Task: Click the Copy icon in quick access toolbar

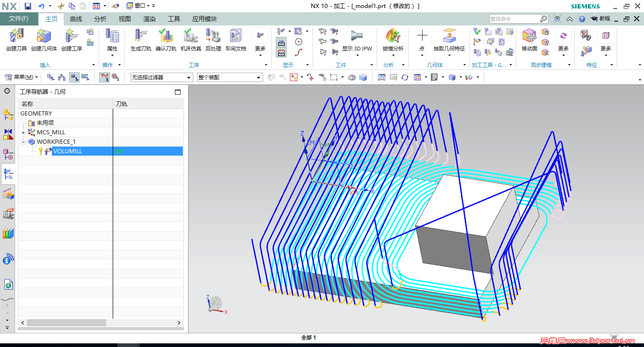Action: 72,6
